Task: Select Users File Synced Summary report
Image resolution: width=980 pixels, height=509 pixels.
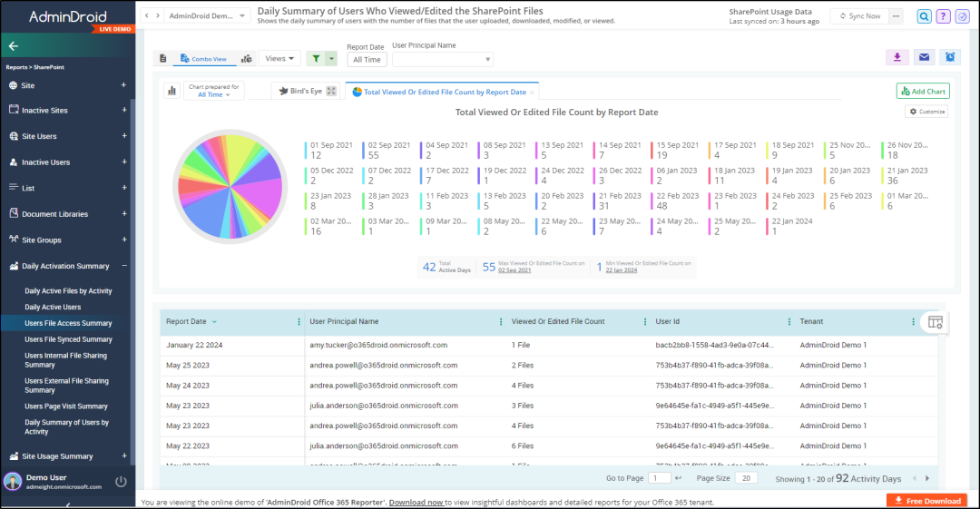Action: (x=68, y=339)
